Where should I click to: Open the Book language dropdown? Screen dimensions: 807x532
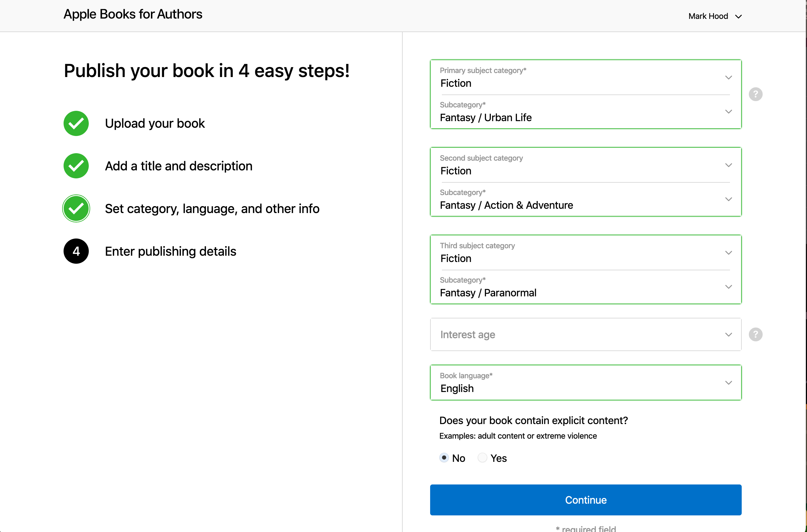click(x=585, y=383)
